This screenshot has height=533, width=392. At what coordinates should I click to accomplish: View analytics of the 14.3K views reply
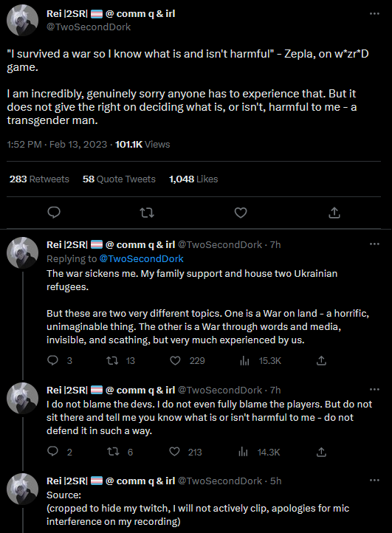pos(243,452)
